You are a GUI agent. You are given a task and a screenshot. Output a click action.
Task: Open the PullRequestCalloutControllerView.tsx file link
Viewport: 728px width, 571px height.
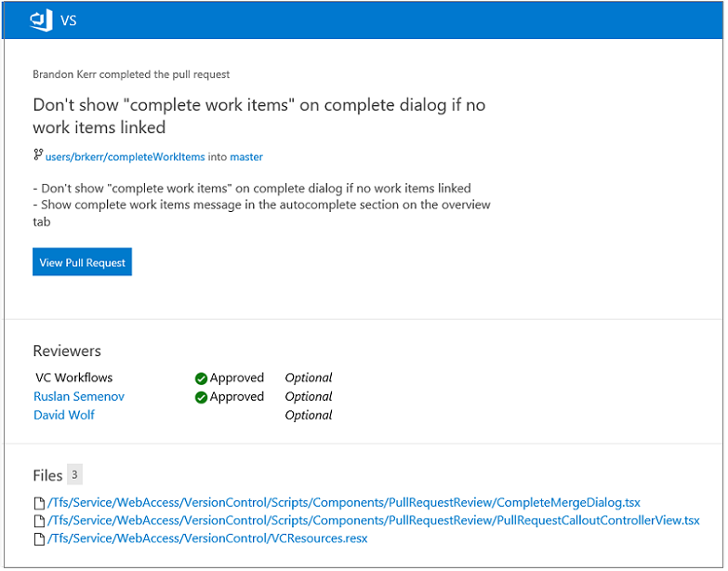coord(374,521)
